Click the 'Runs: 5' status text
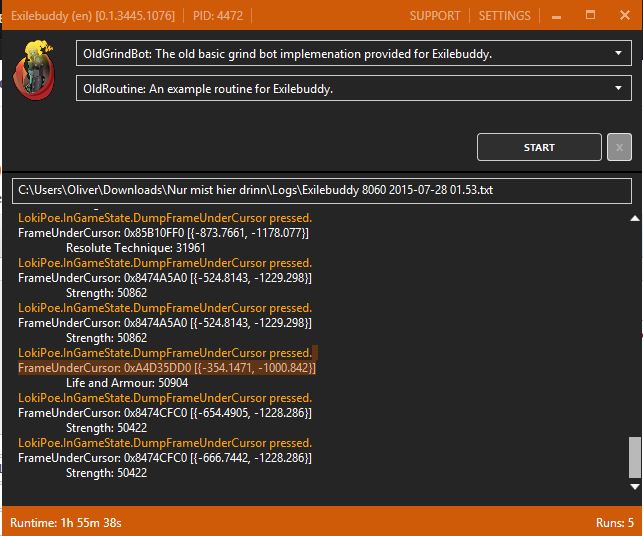This screenshot has width=643, height=536. (615, 523)
